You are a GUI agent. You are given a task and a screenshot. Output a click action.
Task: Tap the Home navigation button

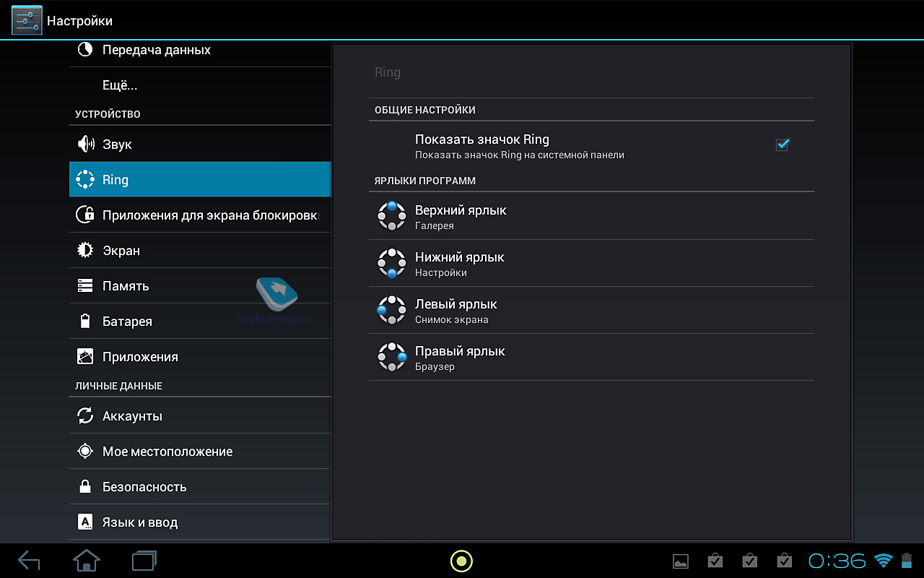click(87, 560)
